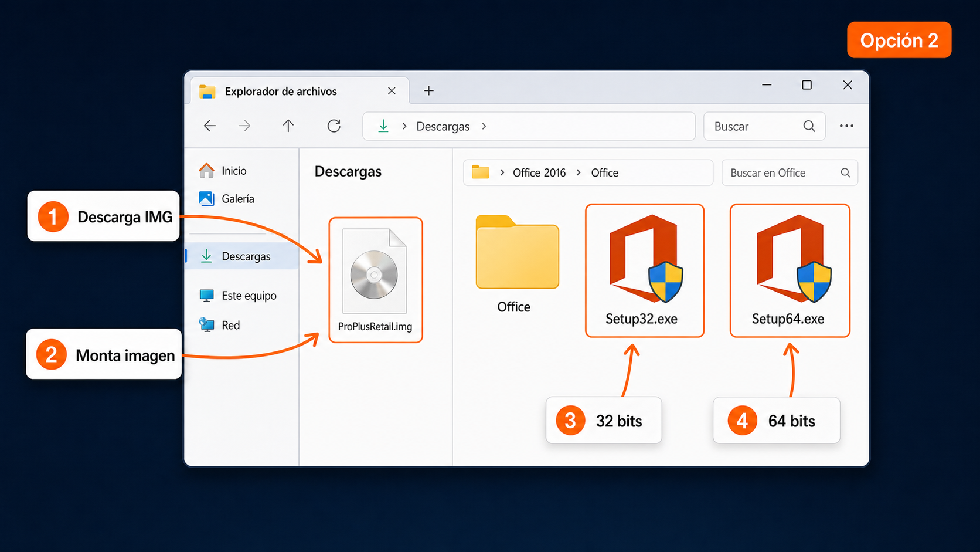Click the Forward navigation arrow
The image size is (980, 552).
[x=244, y=126]
